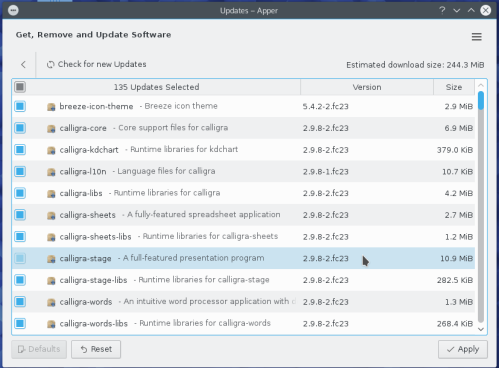Screen dimensions: 499x368
Task: Click calligra-libs package icon
Action: [x=51, y=193]
